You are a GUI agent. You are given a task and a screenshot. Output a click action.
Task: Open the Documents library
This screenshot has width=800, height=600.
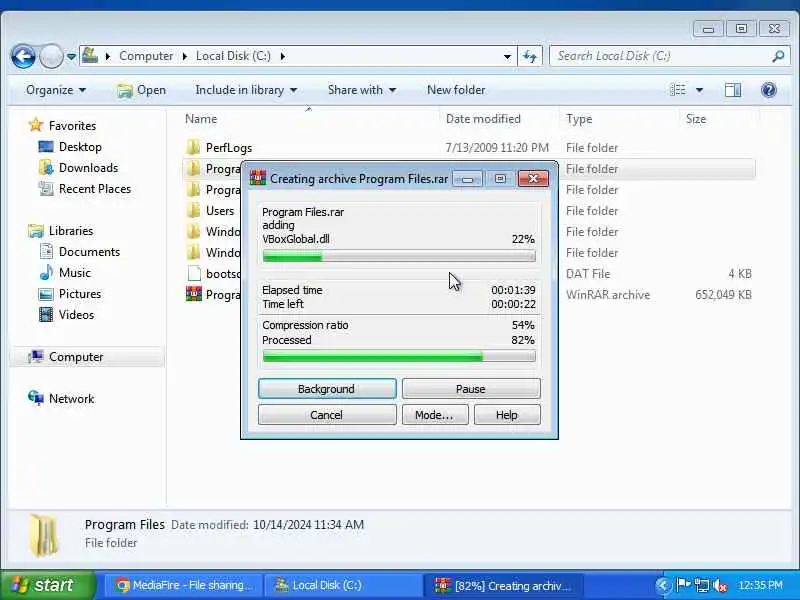tap(89, 252)
